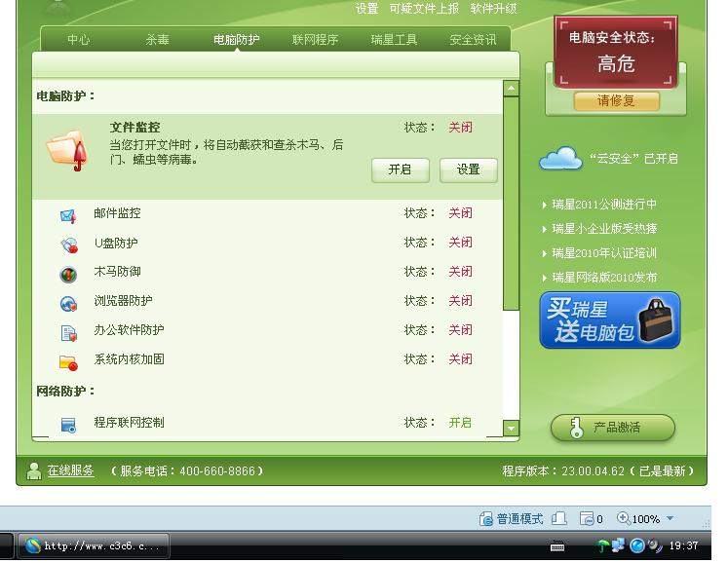This screenshot has height=563, width=728.
Task: Switch to the 杀毒 tab
Action: 158,40
